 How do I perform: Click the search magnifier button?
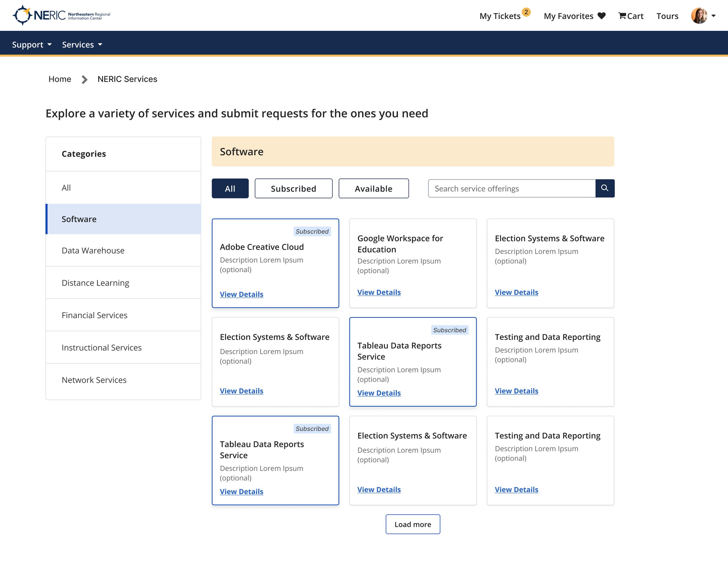click(x=605, y=188)
